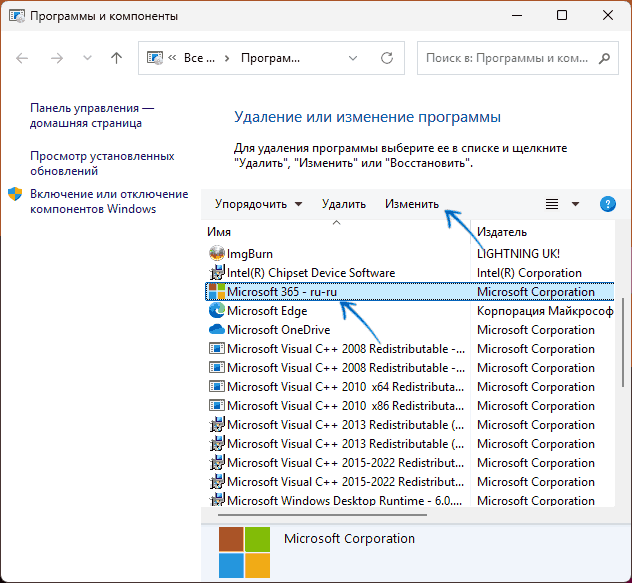Click the horizontal scrollbar under the list
This screenshot has height=583, width=632.
[x=322, y=515]
